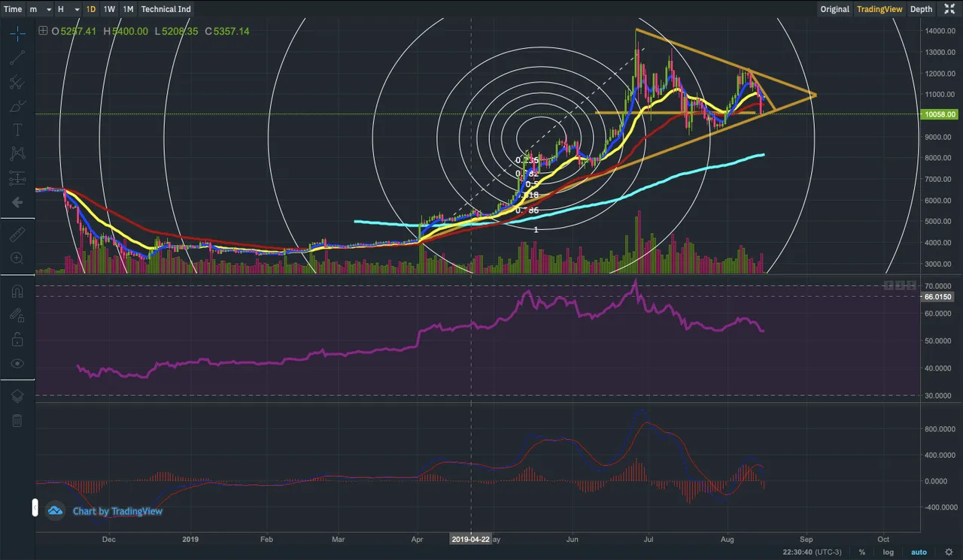The height and width of the screenshot is (560, 963).
Task: Open the pitchfork drawing tools
Action: point(17,83)
